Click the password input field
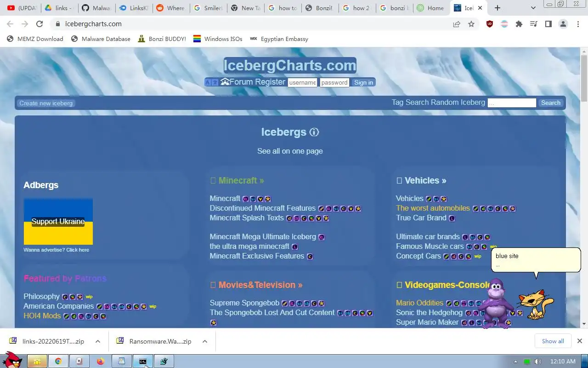 click(334, 83)
